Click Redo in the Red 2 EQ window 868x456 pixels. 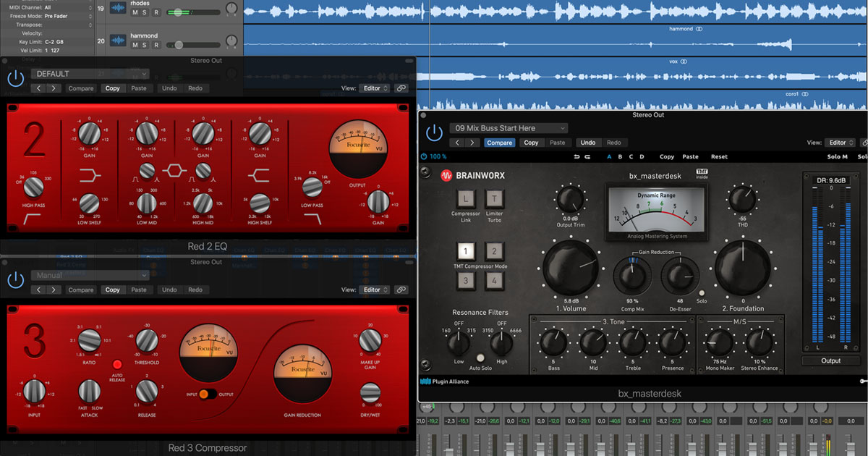tap(195, 88)
